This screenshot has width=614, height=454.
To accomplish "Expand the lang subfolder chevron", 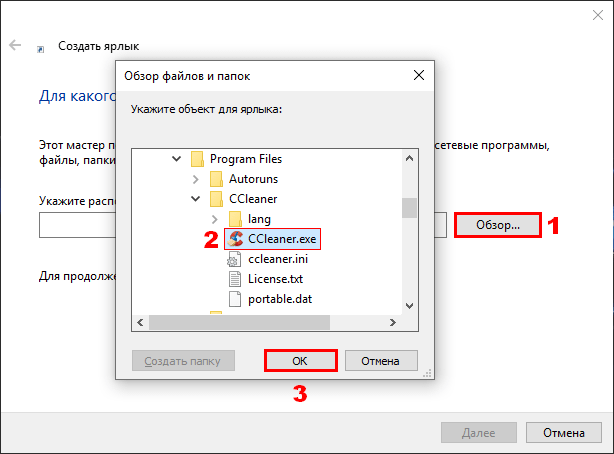I will tap(214, 219).
